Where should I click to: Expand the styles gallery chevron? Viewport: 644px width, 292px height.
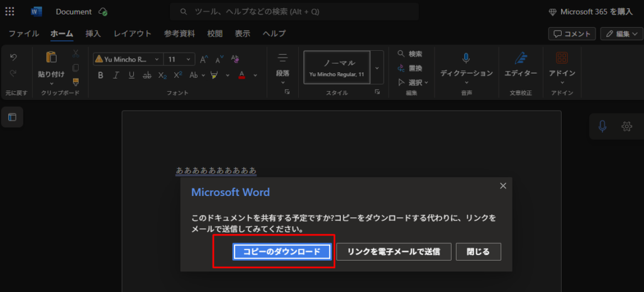click(x=377, y=67)
